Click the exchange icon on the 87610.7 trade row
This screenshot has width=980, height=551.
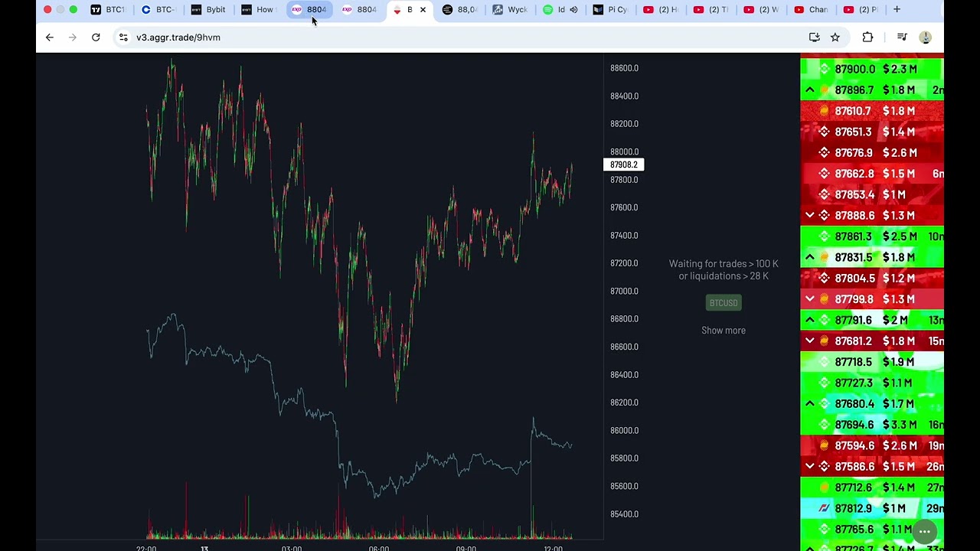point(825,111)
